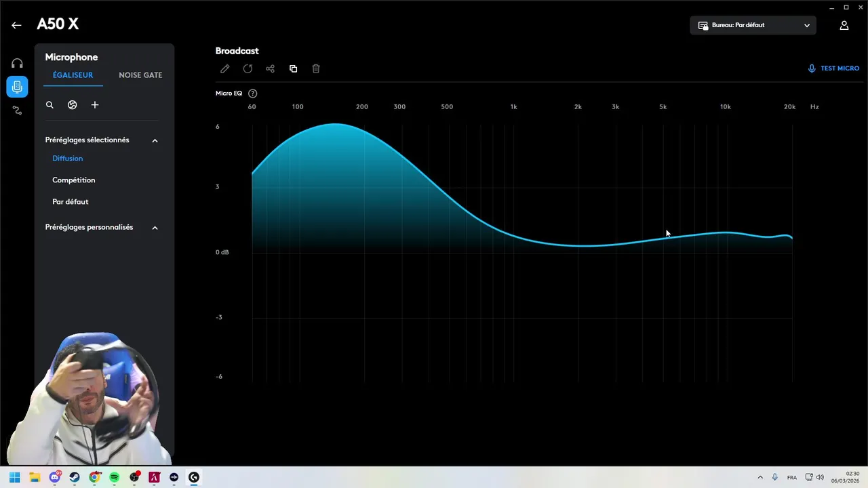Switch to the NOISE GATE tab
Screen dimensions: 868x488
pos(140,75)
